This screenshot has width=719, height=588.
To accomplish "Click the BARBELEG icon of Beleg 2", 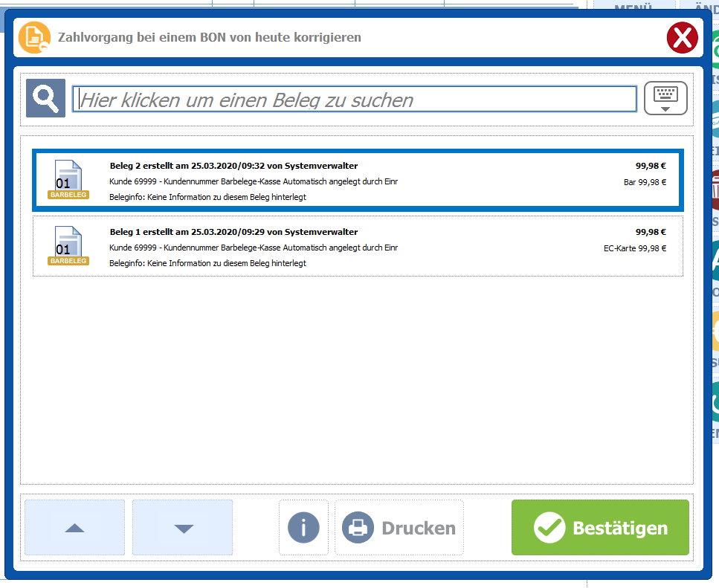I will click(x=68, y=181).
